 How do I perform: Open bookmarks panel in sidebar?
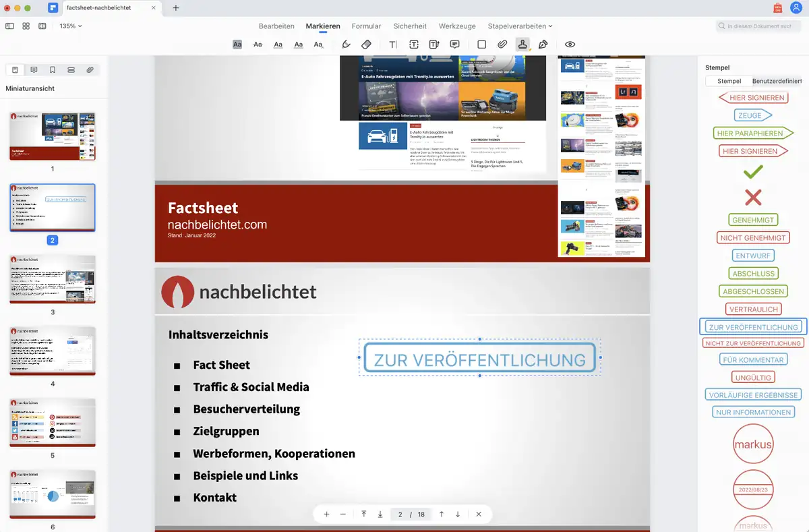pos(53,69)
